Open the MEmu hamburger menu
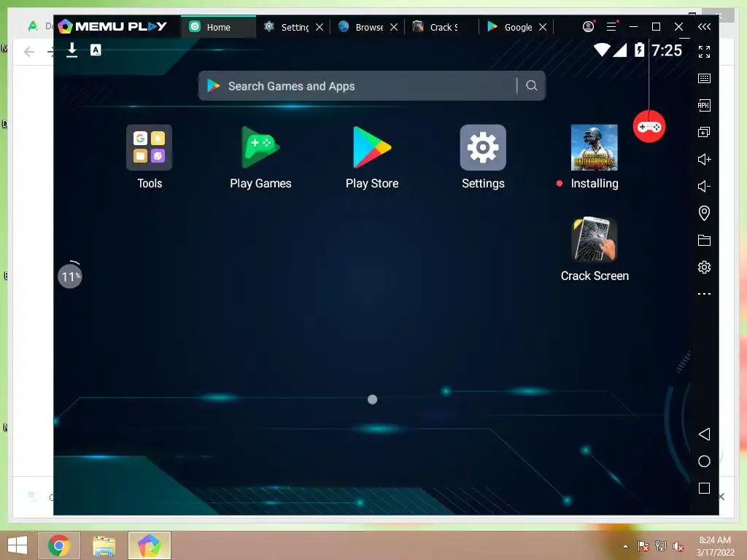Image resolution: width=747 pixels, height=560 pixels. point(612,27)
